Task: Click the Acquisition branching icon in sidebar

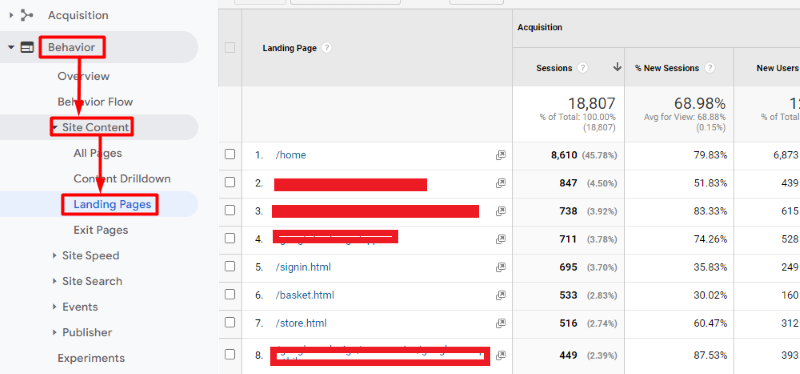Action: click(27, 15)
